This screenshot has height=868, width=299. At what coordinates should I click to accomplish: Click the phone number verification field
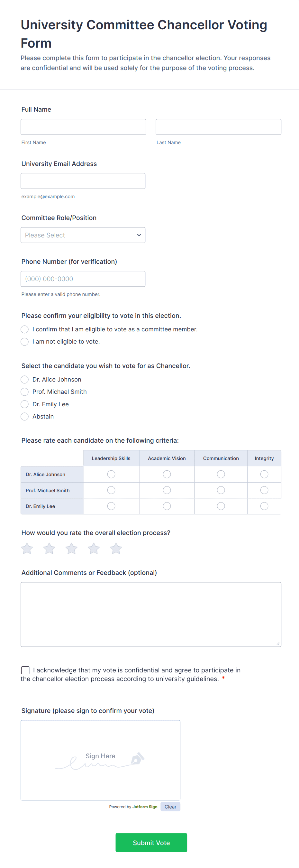coord(83,279)
